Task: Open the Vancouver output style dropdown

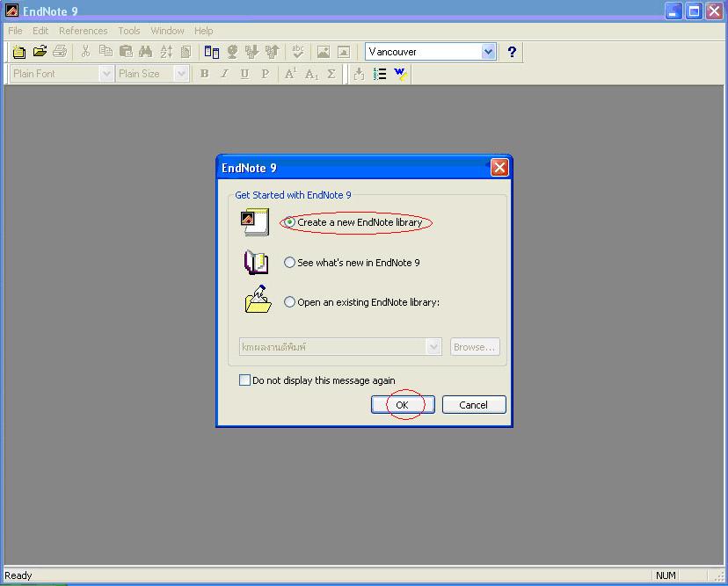Action: [489, 52]
